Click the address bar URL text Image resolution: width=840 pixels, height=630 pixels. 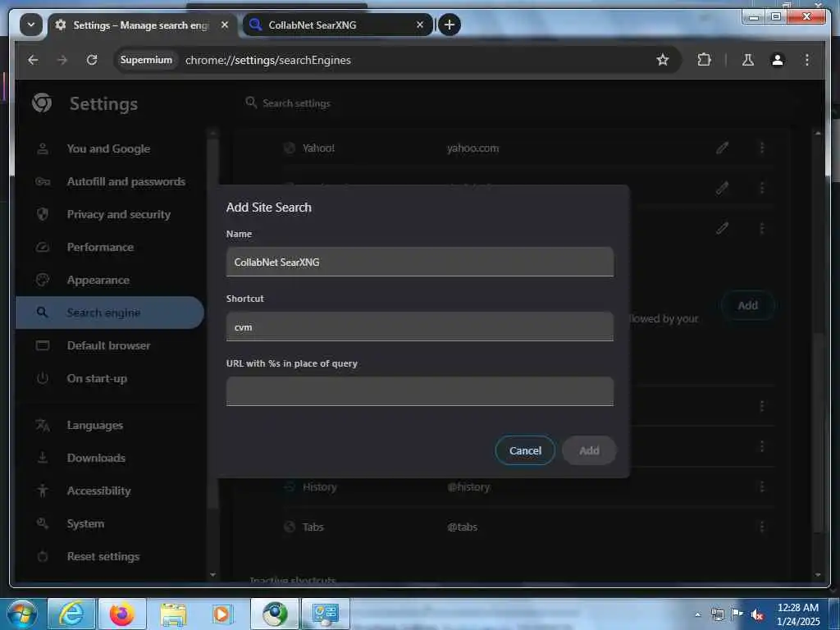tap(268, 60)
